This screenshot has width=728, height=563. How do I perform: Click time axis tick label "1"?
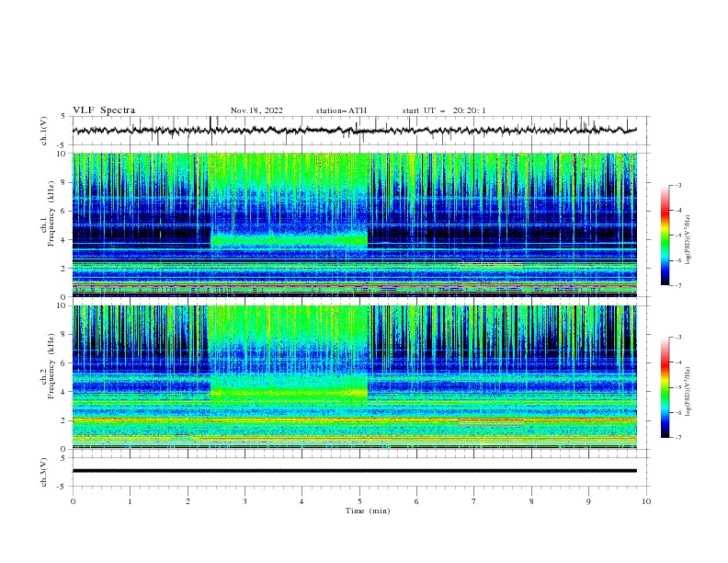click(130, 501)
